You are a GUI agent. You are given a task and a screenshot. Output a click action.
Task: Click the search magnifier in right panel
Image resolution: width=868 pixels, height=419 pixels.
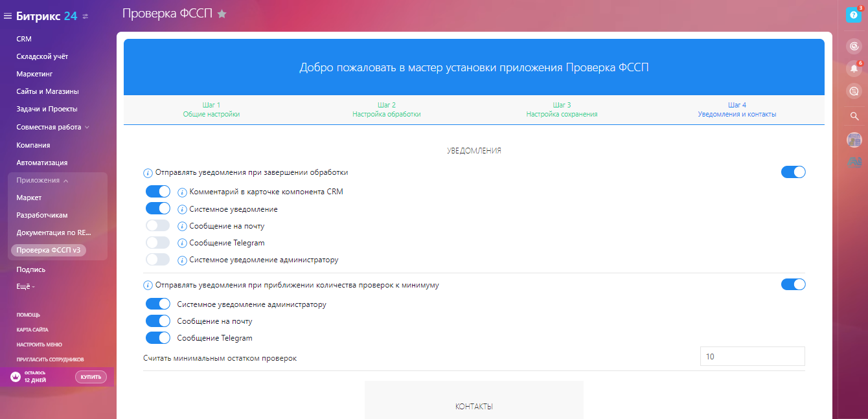click(854, 117)
